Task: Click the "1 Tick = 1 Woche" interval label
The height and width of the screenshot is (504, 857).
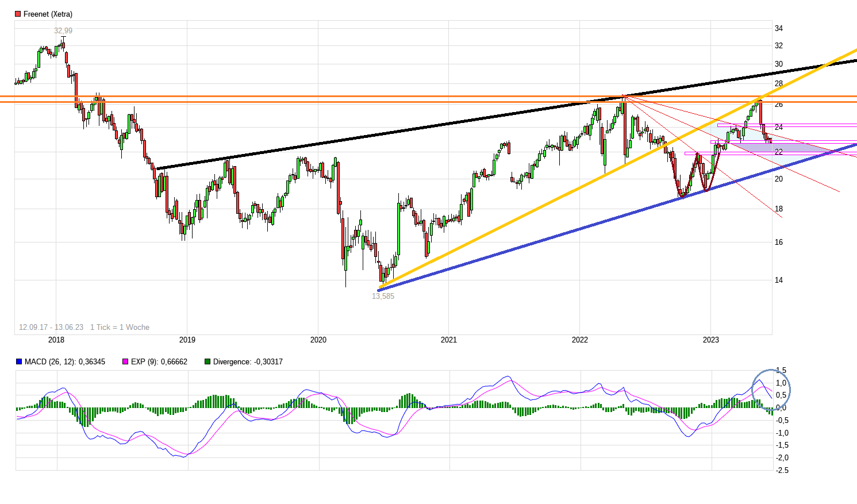Action: [119, 326]
